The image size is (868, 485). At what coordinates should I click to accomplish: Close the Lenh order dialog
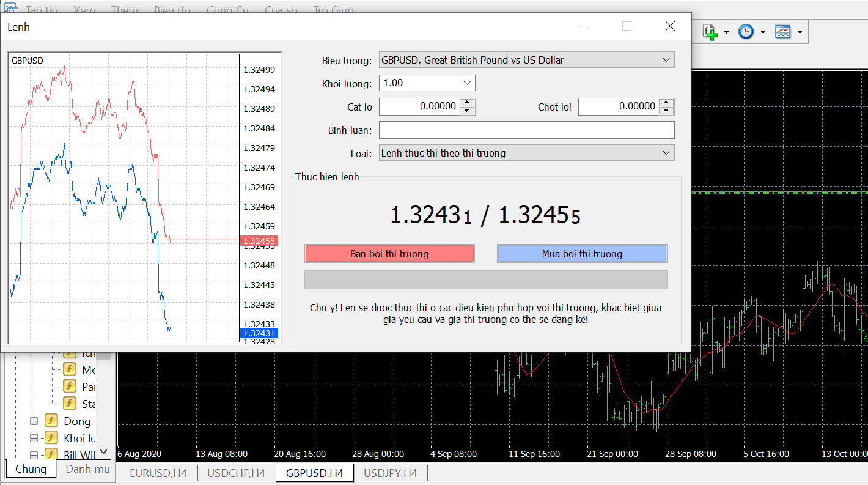click(x=670, y=26)
